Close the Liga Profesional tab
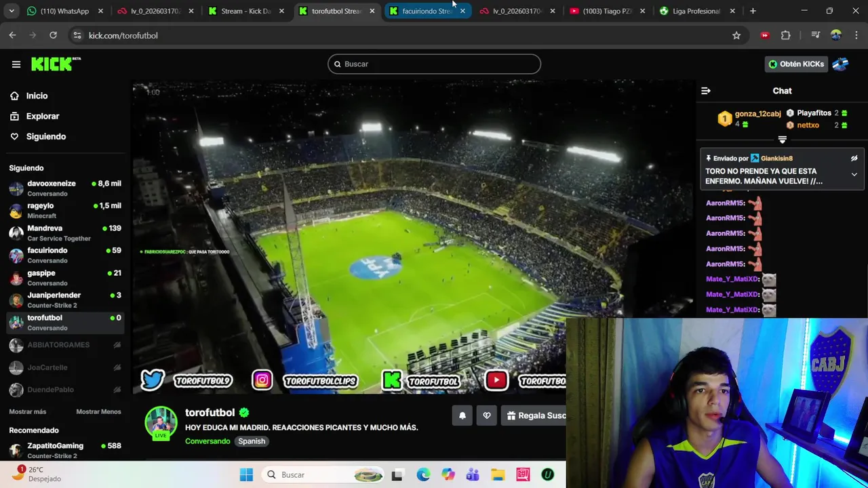This screenshot has width=868, height=488. [x=733, y=11]
